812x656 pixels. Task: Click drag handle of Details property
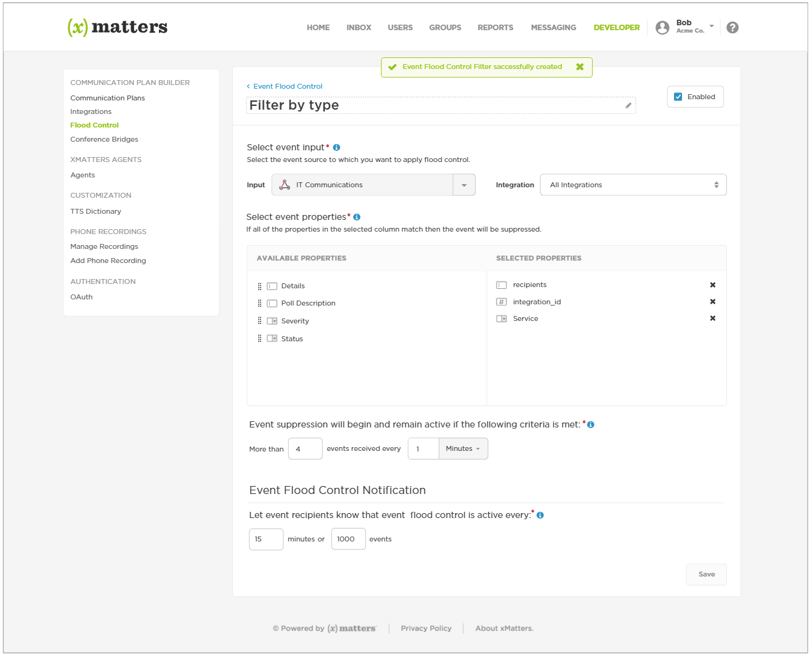point(259,286)
